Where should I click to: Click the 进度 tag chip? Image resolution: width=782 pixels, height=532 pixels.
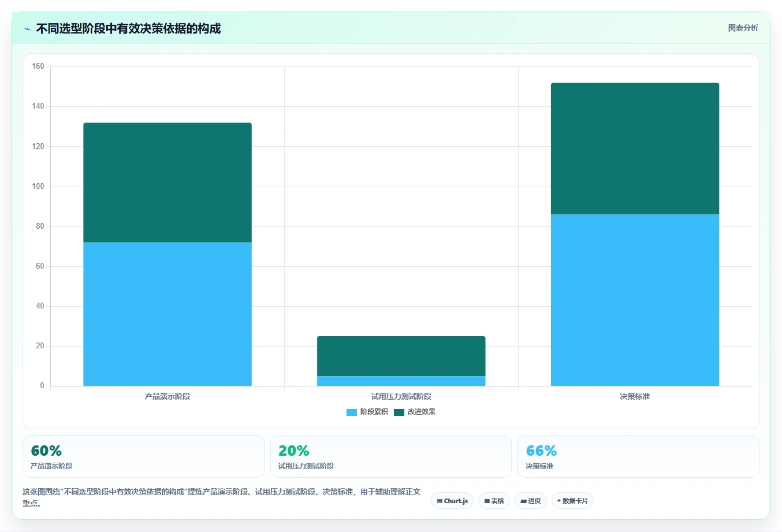pyautogui.click(x=531, y=501)
